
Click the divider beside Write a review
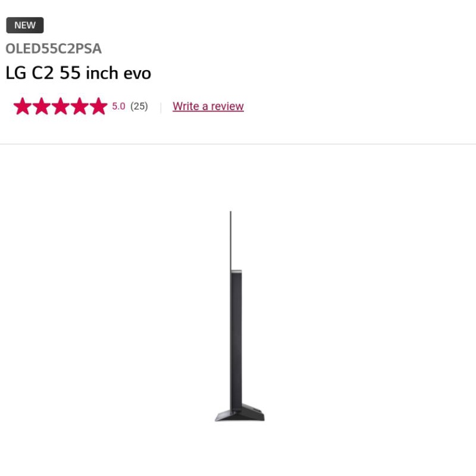[161, 108]
